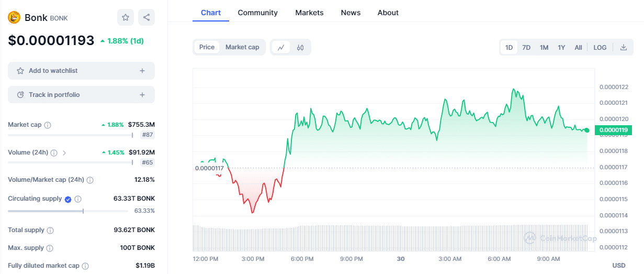Download chart data icon
The height and width of the screenshot is (274, 644).
624,47
